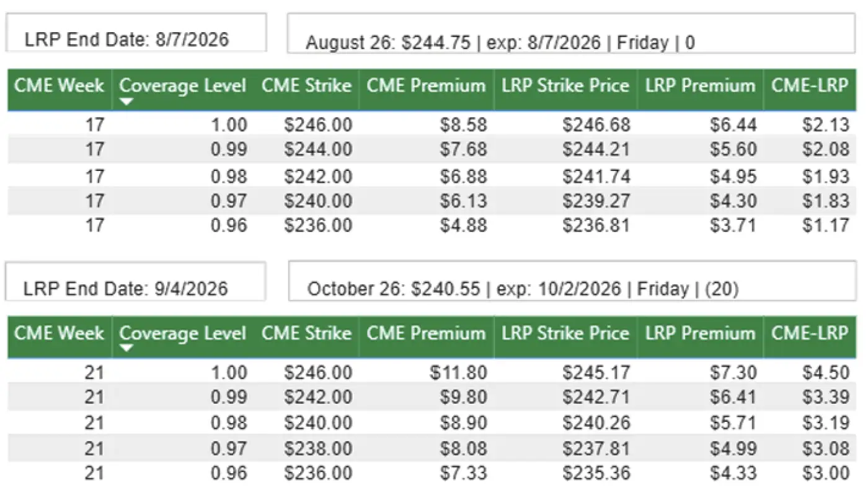
Task: Click the $246.68 LRP Strike Price cell
Action: [596, 125]
